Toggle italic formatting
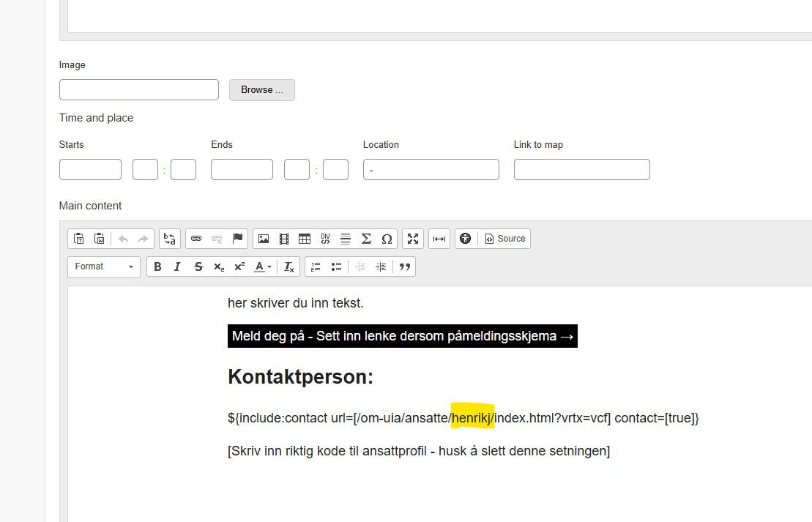This screenshot has width=812, height=522. (x=177, y=266)
